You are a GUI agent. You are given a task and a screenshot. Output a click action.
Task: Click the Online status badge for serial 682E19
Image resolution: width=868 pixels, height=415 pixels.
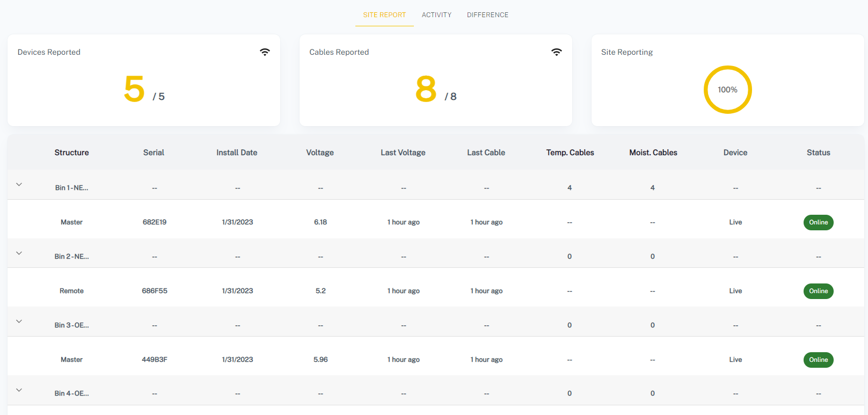pyautogui.click(x=818, y=222)
